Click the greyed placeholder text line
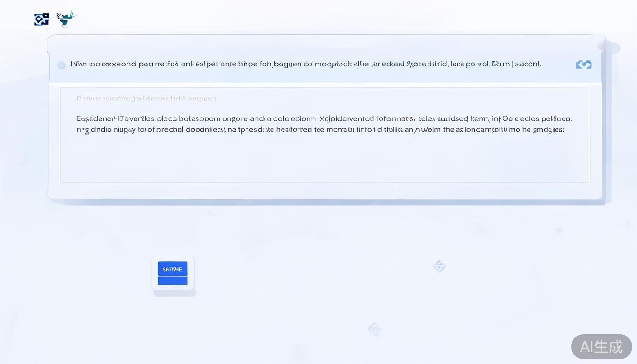 (146, 99)
